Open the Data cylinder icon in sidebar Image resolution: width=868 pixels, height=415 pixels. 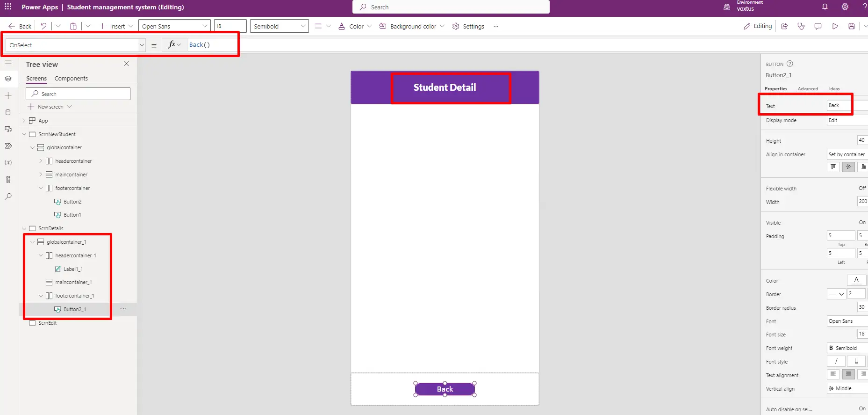click(8, 112)
